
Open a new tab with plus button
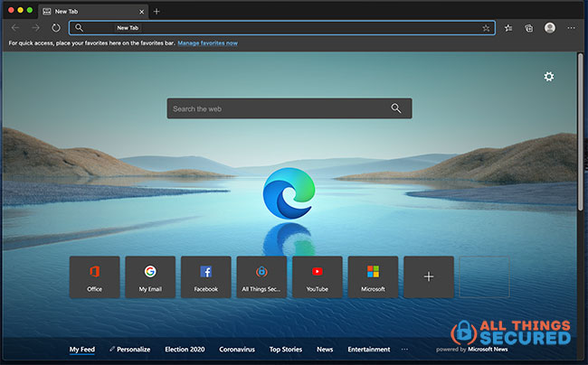[x=156, y=12]
